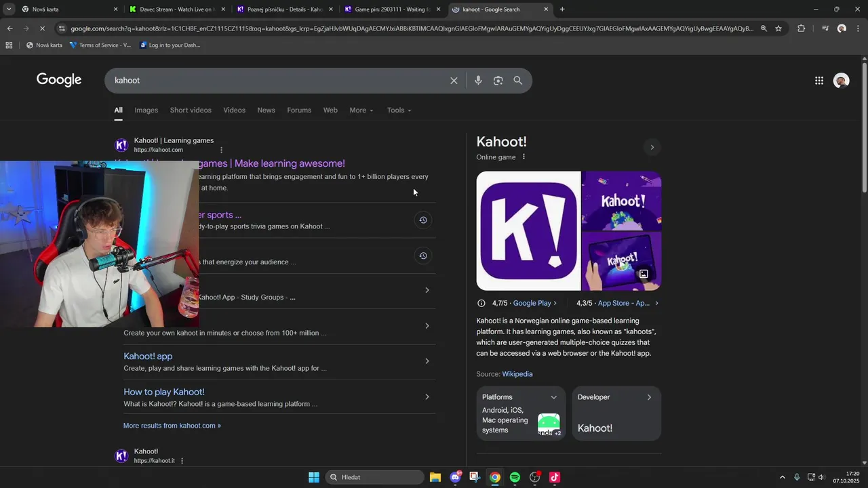The height and width of the screenshot is (488, 868).
Task: Open Google Lens image search
Action: 498,81
